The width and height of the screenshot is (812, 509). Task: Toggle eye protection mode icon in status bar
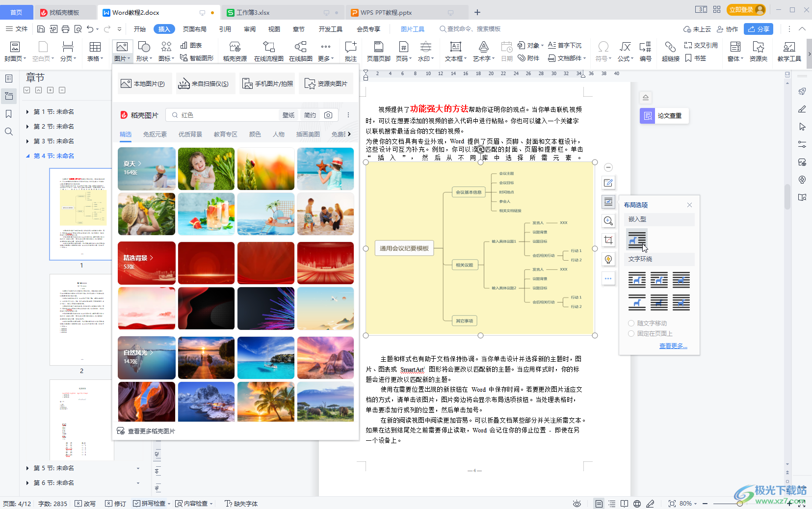pos(577,504)
